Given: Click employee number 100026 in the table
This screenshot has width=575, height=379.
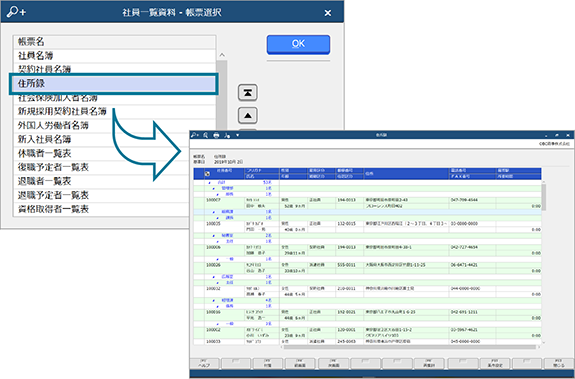Looking at the screenshot, I should pyautogui.click(x=213, y=265).
